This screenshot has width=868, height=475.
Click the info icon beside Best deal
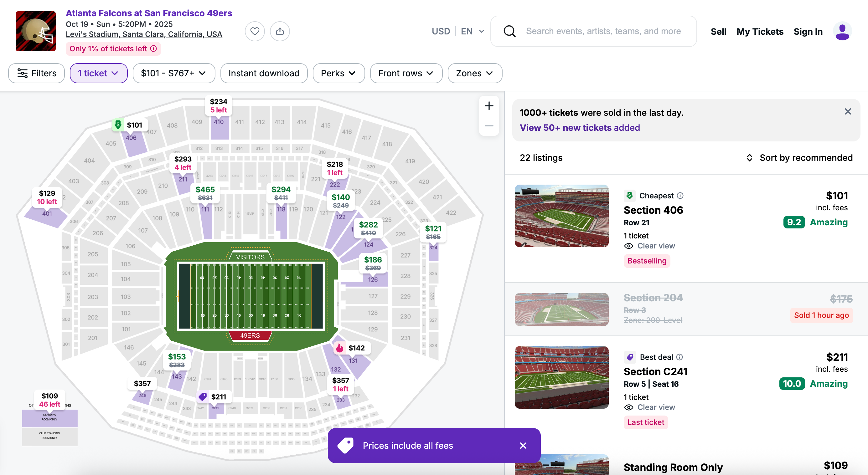[679, 357]
